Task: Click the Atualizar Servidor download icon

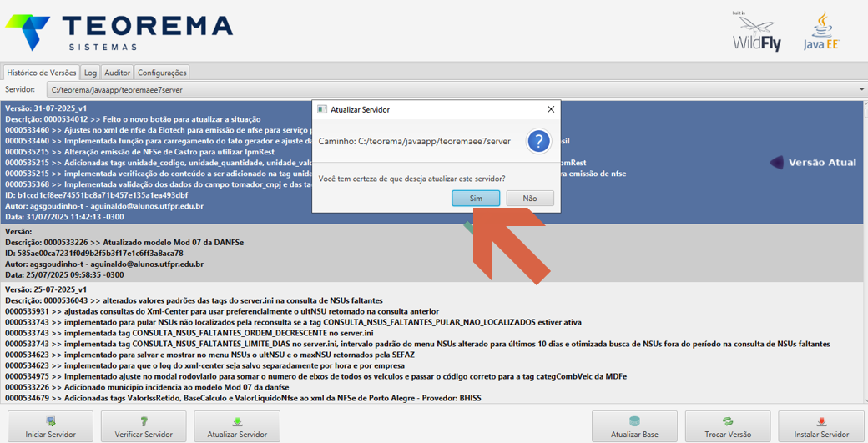Action: (237, 421)
